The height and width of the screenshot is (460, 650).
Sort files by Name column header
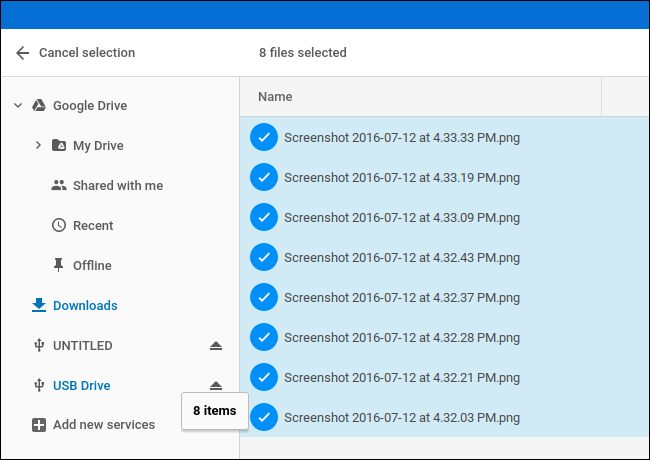(x=275, y=97)
